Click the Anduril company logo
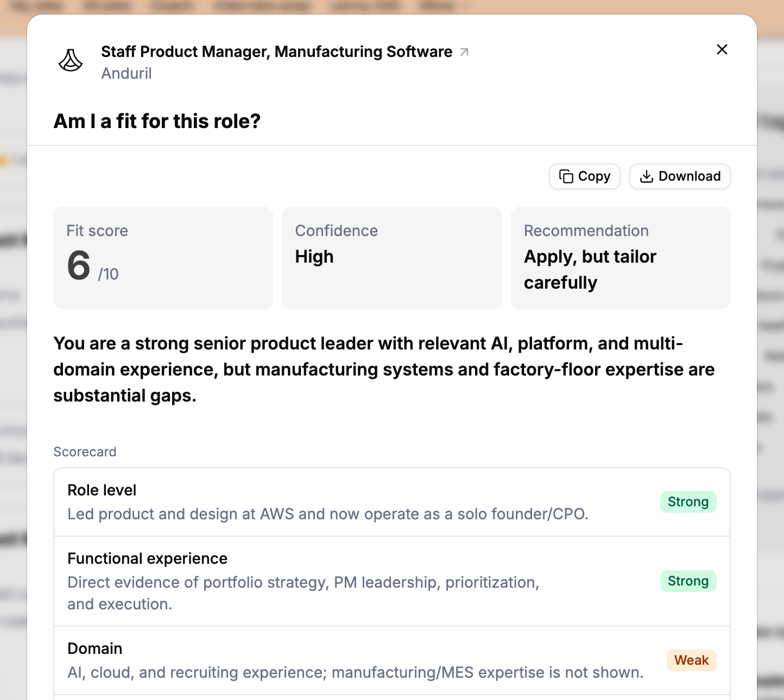784x700 pixels. tap(71, 60)
